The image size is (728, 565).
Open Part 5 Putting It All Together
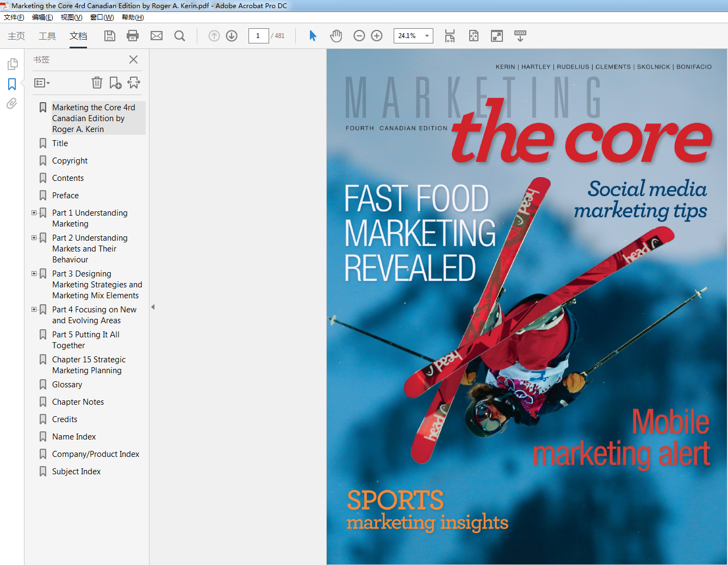click(x=86, y=340)
